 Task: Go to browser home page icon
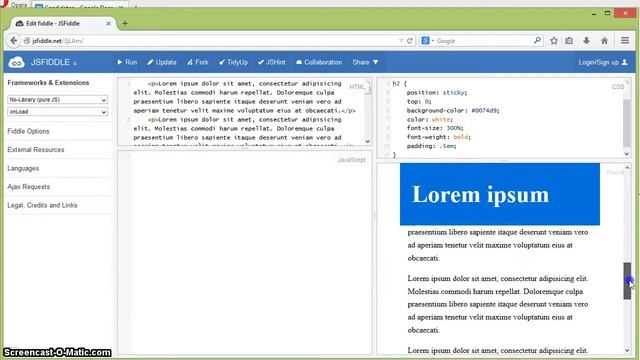(604, 41)
